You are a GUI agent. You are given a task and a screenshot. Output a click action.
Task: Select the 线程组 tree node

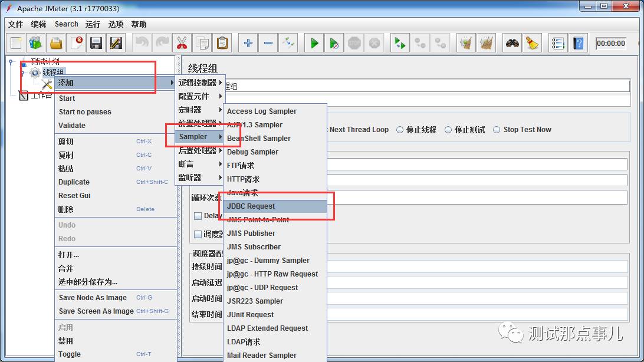click(53, 73)
